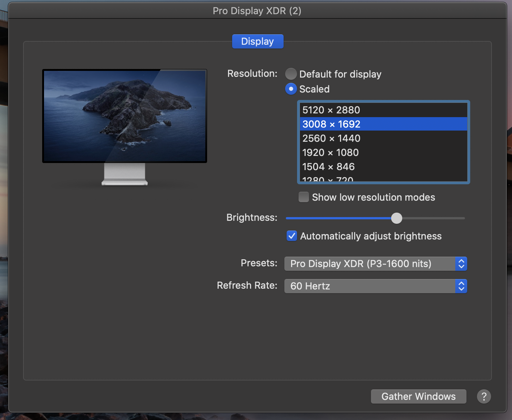Uncheck Automatically adjust brightness
This screenshot has height=420, width=512.
pyautogui.click(x=292, y=236)
